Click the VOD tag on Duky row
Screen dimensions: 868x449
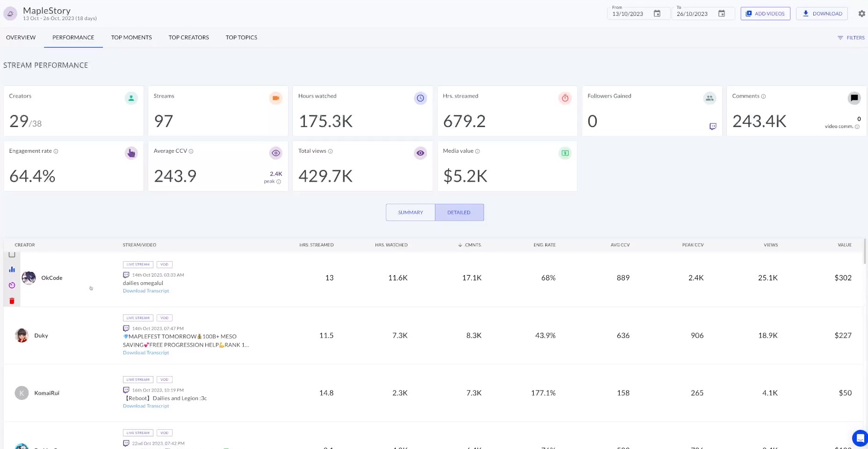pos(165,318)
